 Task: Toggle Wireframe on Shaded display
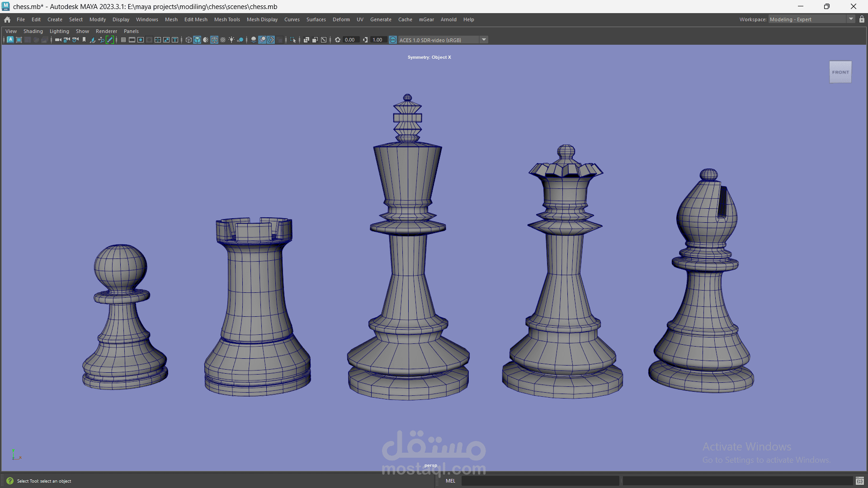214,40
